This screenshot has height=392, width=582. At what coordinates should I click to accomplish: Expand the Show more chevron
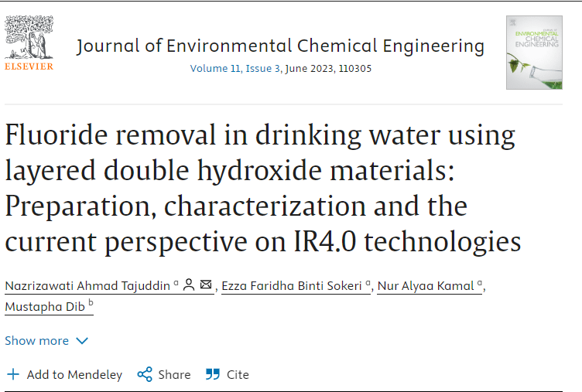point(82,341)
